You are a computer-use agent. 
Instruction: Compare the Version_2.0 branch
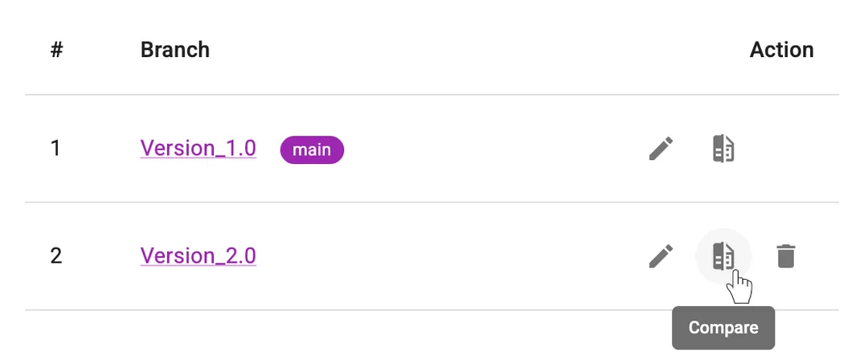723,256
